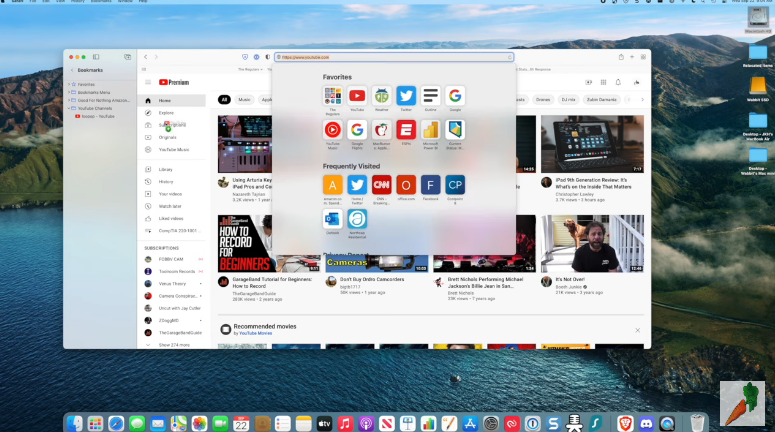Open iPad 9th Generation Review thumbnail
775x432 pixels.
592,144
